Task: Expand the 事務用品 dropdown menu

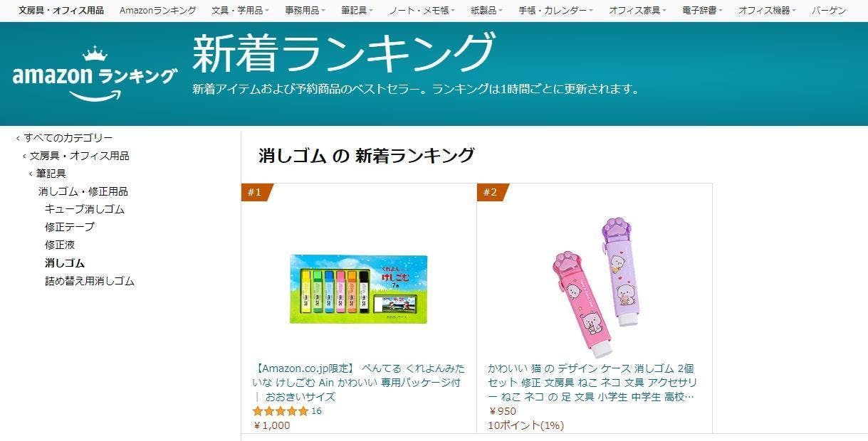Action: click(x=305, y=11)
